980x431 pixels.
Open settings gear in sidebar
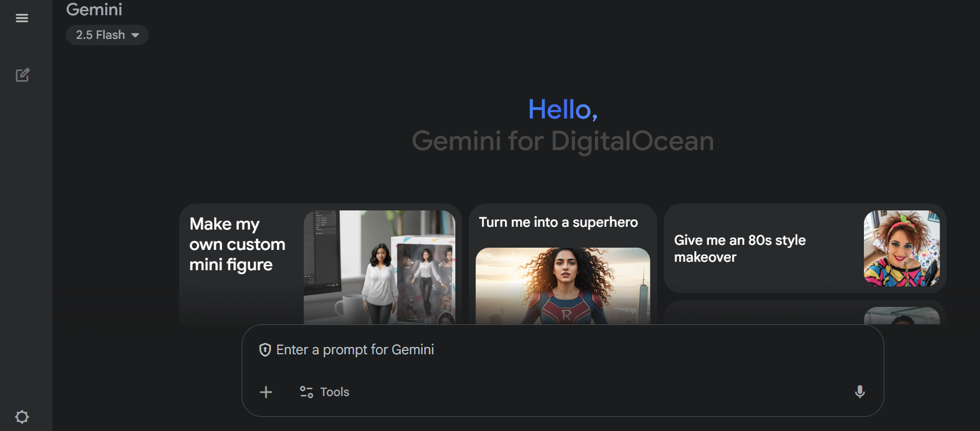pos(22,417)
